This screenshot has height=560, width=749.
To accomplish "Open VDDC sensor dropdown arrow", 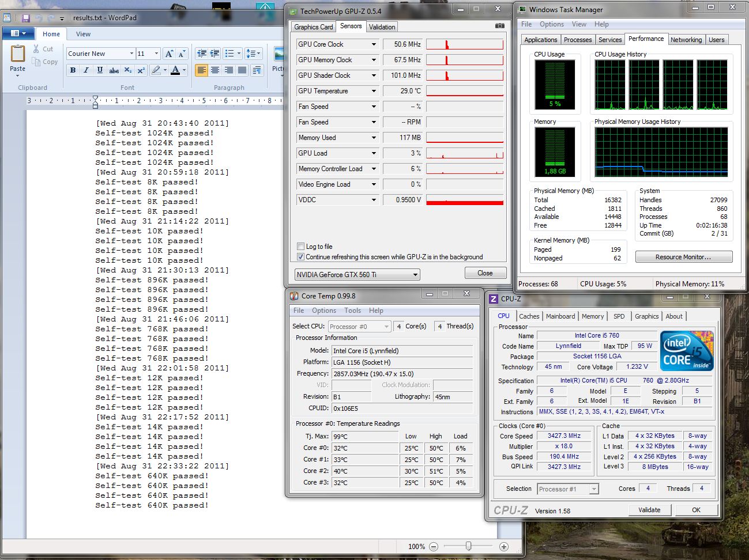I will 374,200.
